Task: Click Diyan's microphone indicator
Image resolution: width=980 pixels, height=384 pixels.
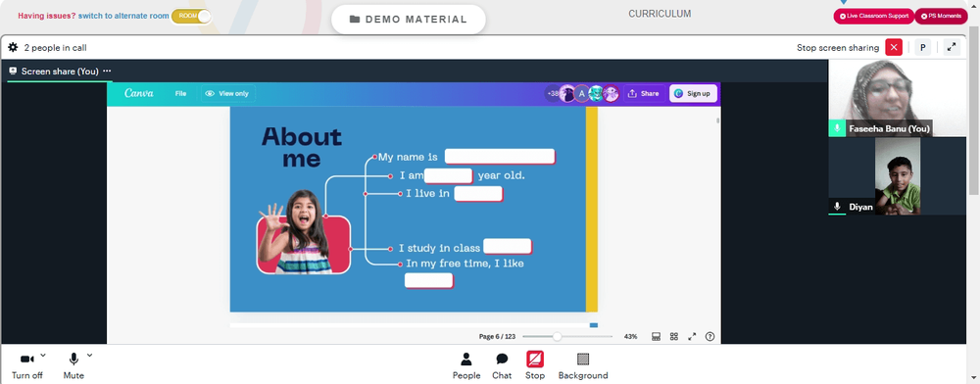Action: click(837, 206)
